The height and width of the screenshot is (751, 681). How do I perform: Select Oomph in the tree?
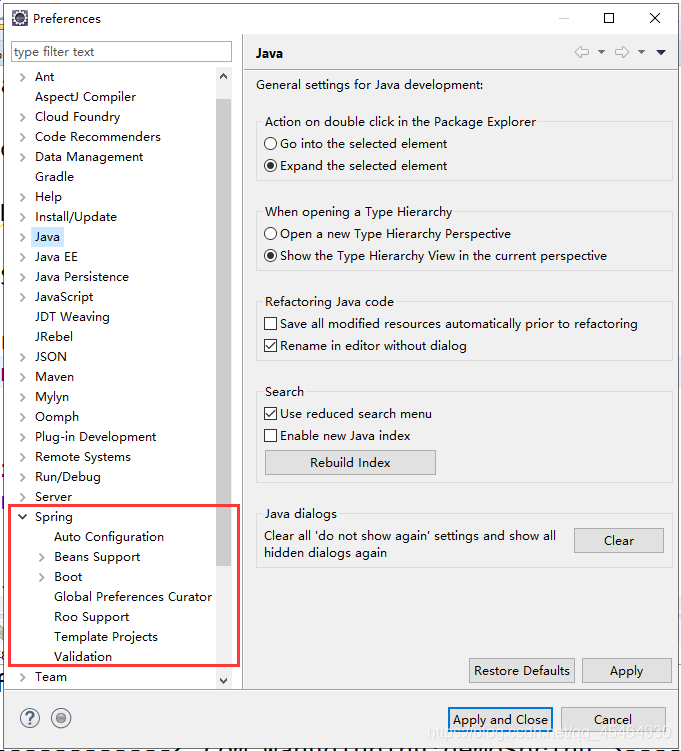(57, 417)
